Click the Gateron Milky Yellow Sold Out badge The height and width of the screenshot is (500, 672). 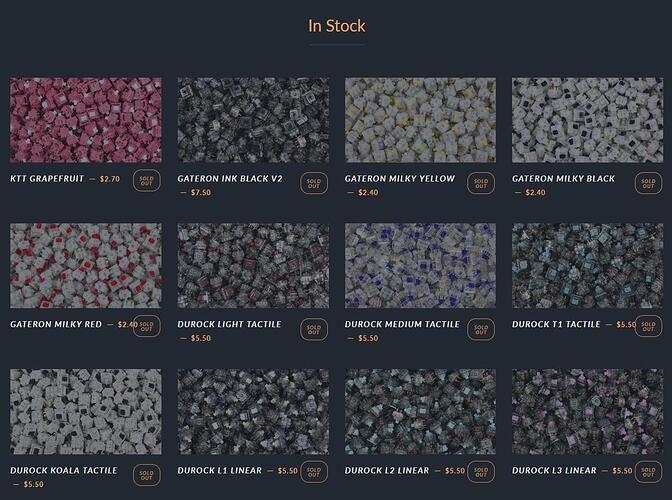click(x=481, y=183)
